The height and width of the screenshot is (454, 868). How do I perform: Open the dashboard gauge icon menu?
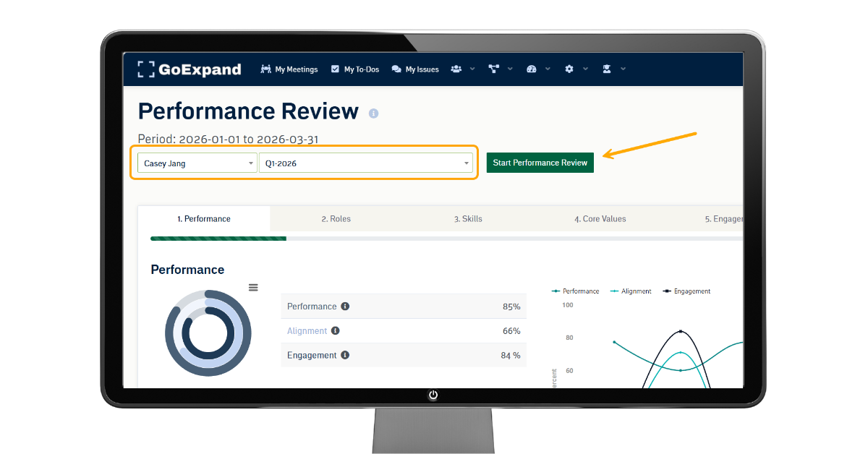[532, 69]
